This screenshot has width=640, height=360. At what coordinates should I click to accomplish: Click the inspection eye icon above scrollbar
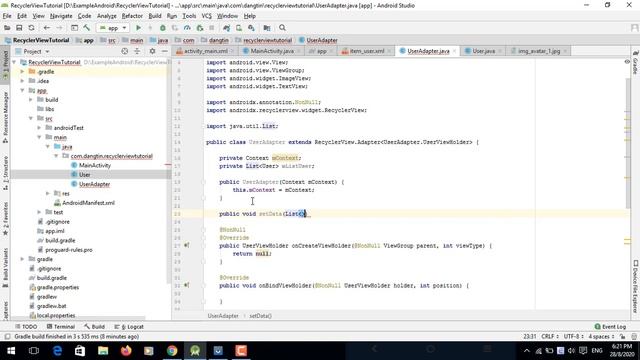click(627, 62)
